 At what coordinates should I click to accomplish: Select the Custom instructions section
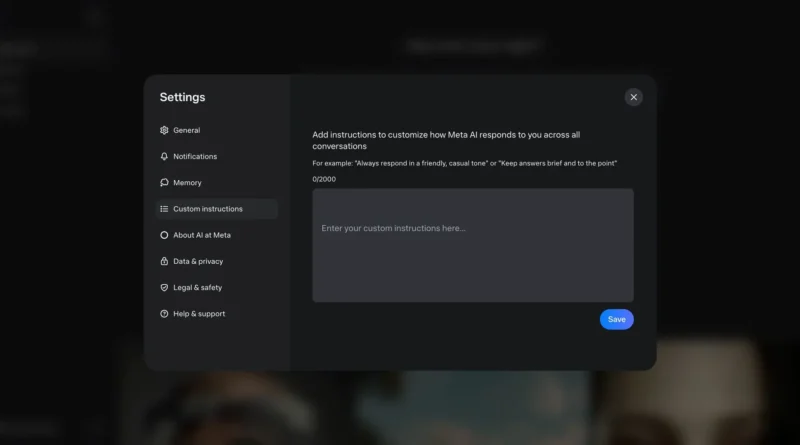[217, 209]
